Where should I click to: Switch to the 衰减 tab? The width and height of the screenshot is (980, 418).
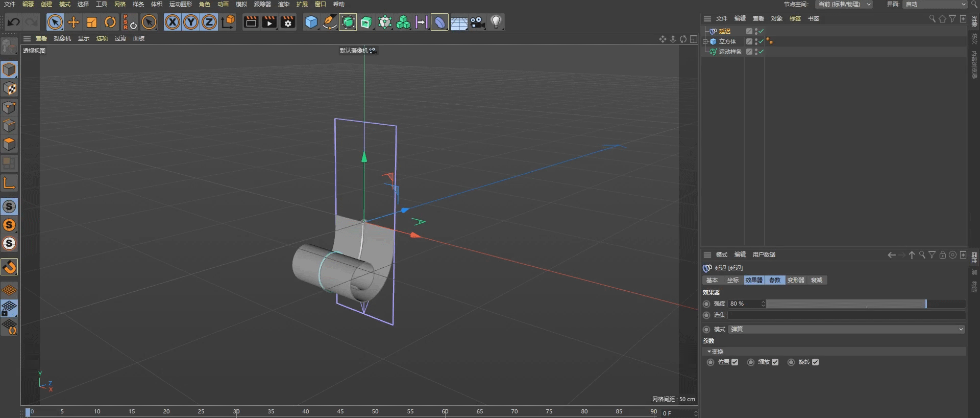[x=817, y=280]
